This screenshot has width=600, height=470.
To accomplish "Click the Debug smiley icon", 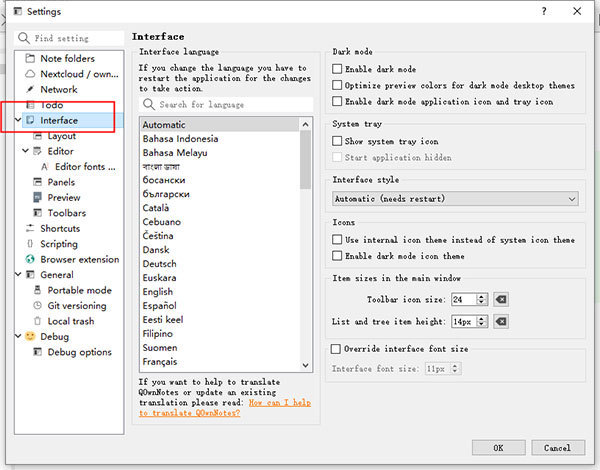I will (x=30, y=336).
